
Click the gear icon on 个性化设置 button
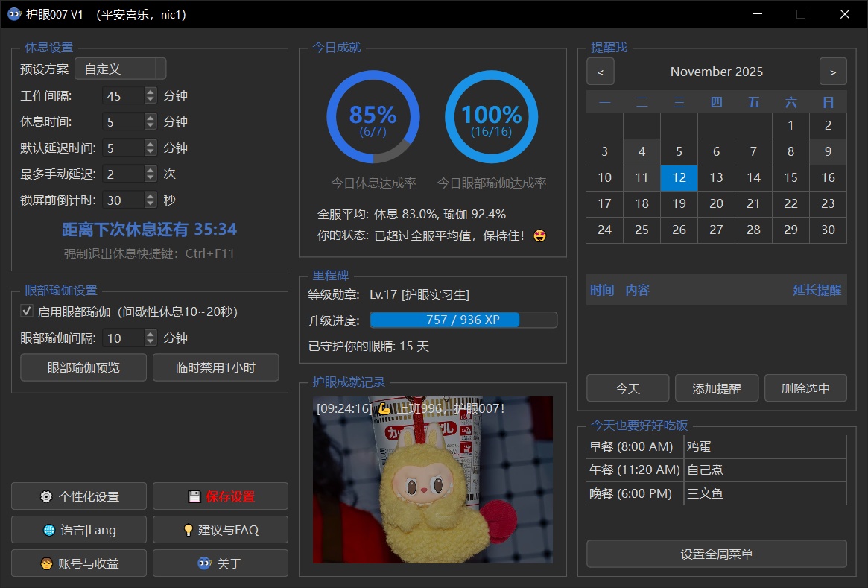click(x=45, y=496)
